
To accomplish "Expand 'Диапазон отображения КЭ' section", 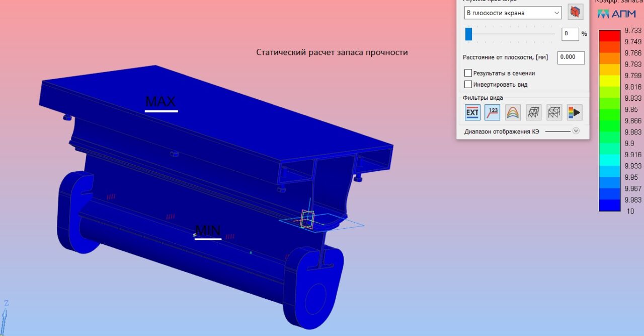I will tap(576, 131).
